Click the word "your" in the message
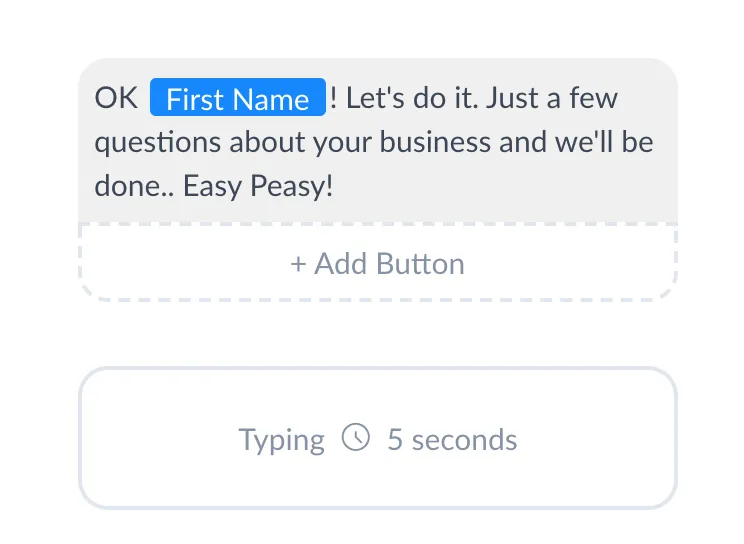Viewport: 744px width, 544px height. (x=342, y=143)
